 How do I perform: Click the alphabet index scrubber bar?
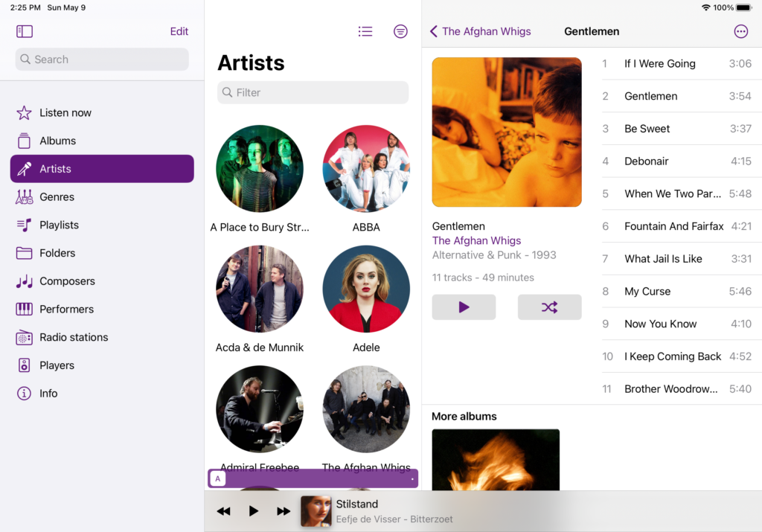click(313, 478)
